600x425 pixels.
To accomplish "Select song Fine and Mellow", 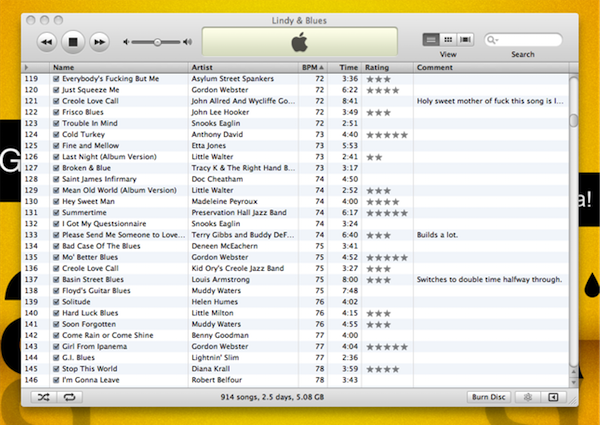I will pyautogui.click(x=91, y=146).
